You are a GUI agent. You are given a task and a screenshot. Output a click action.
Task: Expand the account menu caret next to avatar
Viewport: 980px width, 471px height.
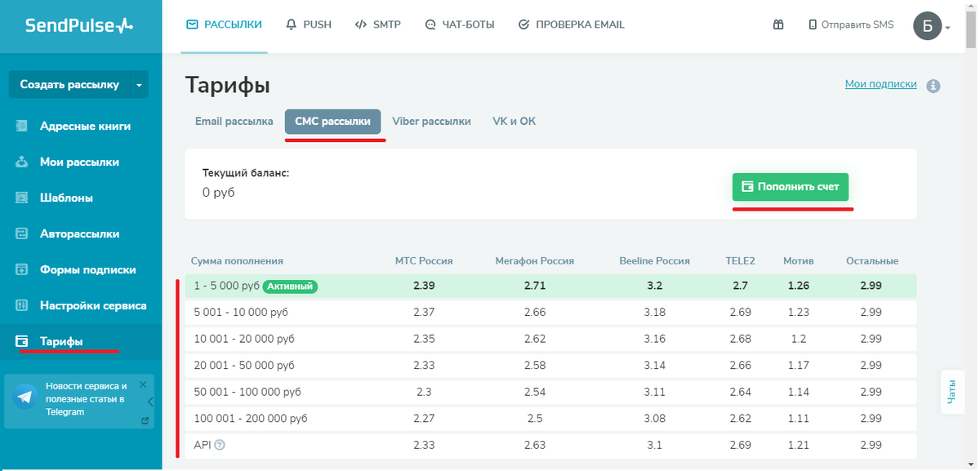(948, 28)
